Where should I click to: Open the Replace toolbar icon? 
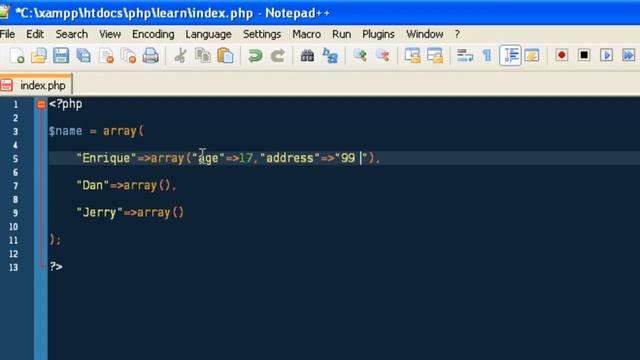[x=330, y=56]
